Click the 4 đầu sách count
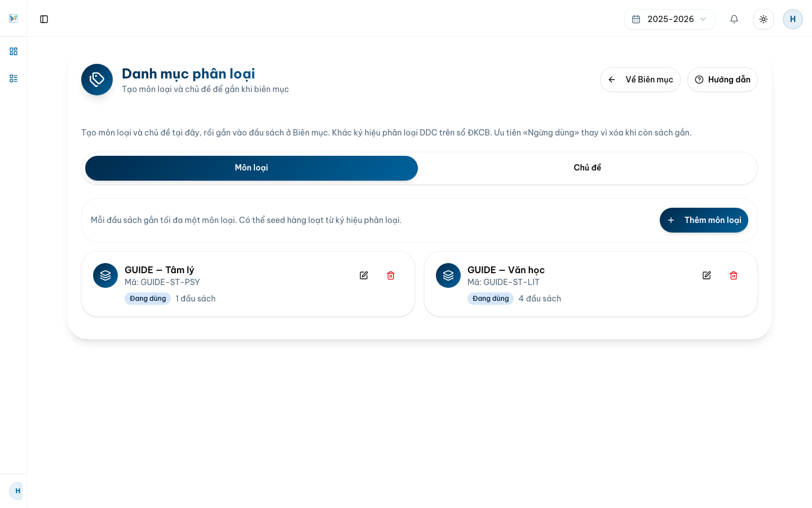This screenshot has height=508, width=812. 540,299
